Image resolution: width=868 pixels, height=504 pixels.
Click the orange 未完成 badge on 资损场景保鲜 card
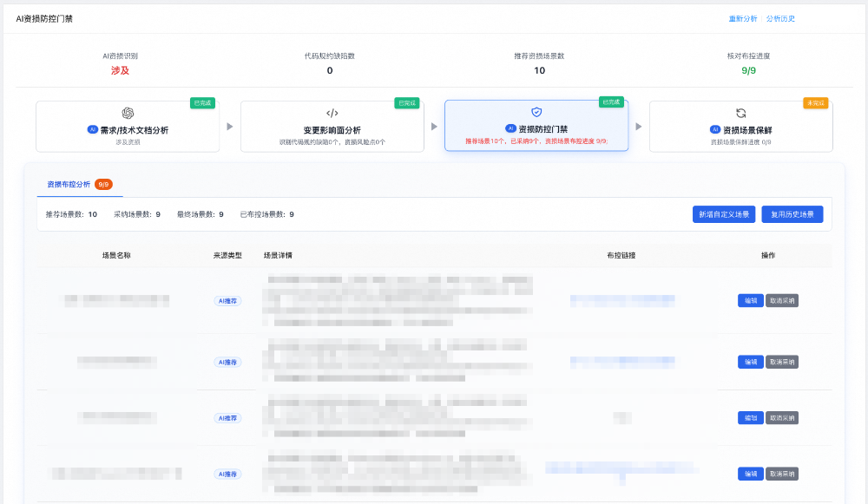814,101
